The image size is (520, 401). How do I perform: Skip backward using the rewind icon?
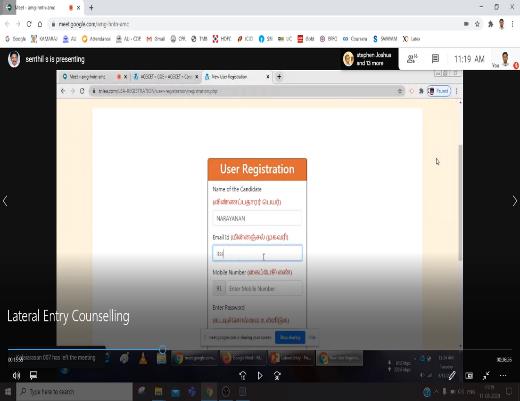pyautogui.click(x=243, y=376)
